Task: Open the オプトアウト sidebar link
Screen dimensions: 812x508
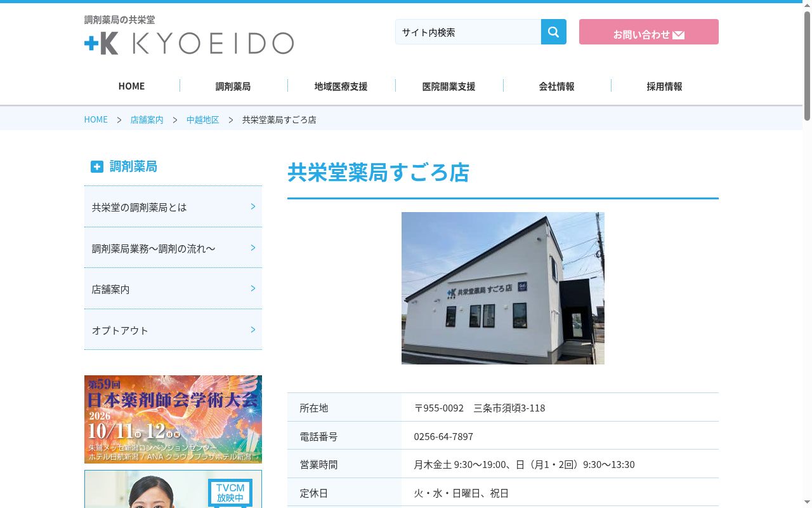Action: click(x=173, y=330)
